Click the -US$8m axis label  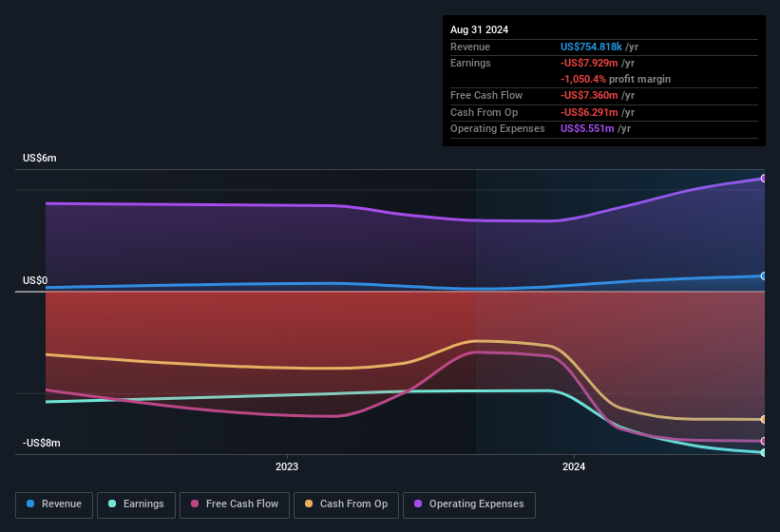click(41, 443)
